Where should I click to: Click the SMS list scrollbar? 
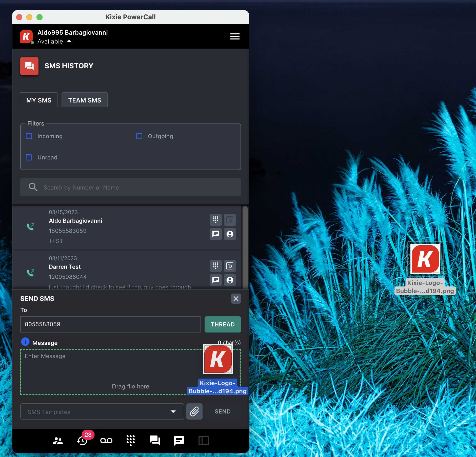pyautogui.click(x=245, y=247)
